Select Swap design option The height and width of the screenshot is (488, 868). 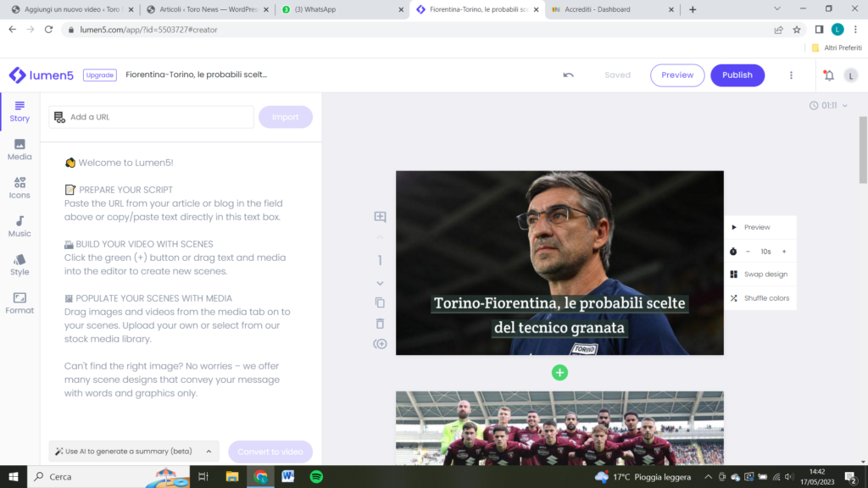765,274
